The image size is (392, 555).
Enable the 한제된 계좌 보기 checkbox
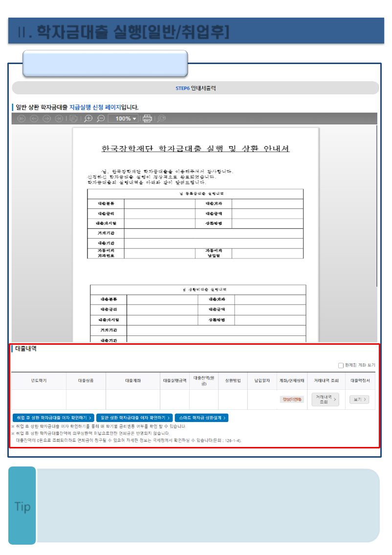[x=341, y=365]
